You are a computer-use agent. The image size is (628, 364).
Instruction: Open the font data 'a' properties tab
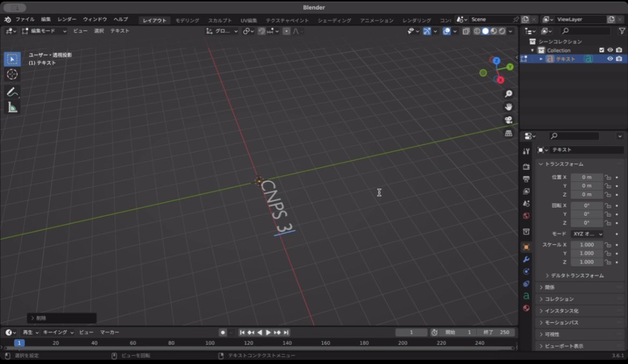526,296
